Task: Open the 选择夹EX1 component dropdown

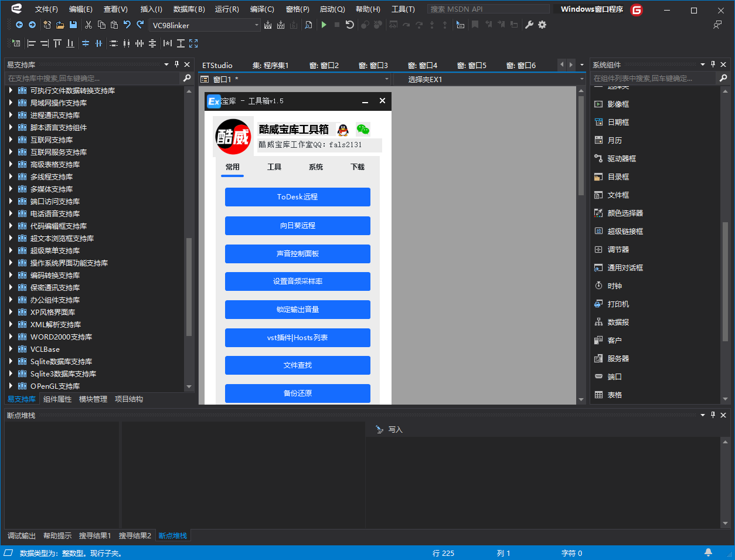Action: point(582,79)
